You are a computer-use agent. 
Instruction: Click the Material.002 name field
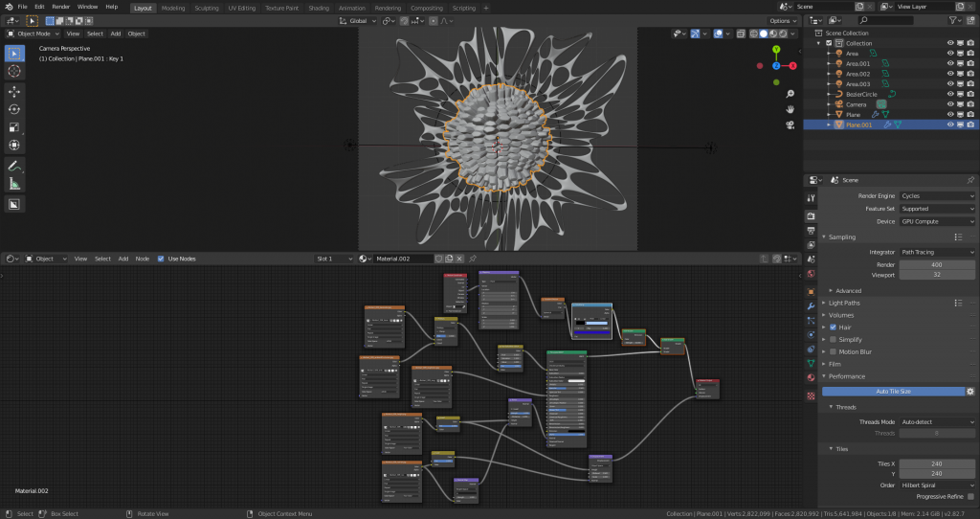point(403,259)
